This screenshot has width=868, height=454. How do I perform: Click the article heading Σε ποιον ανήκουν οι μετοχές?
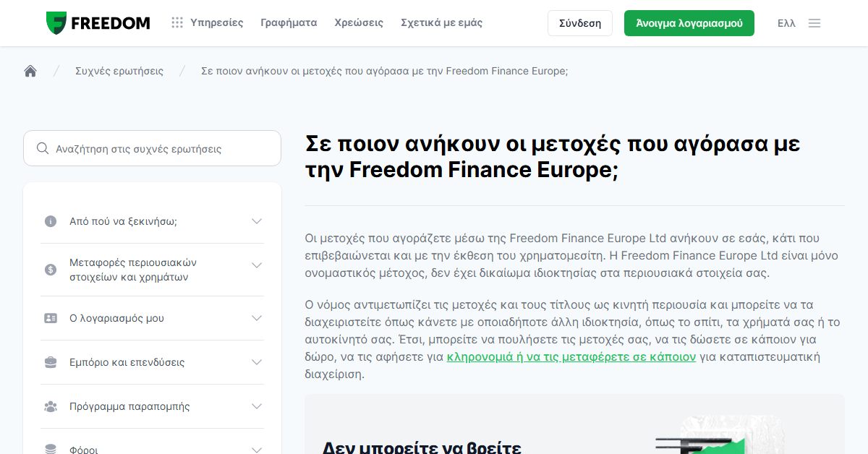click(553, 157)
